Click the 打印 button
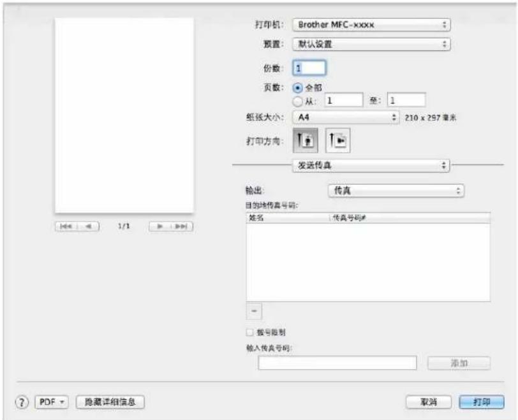 (482, 402)
